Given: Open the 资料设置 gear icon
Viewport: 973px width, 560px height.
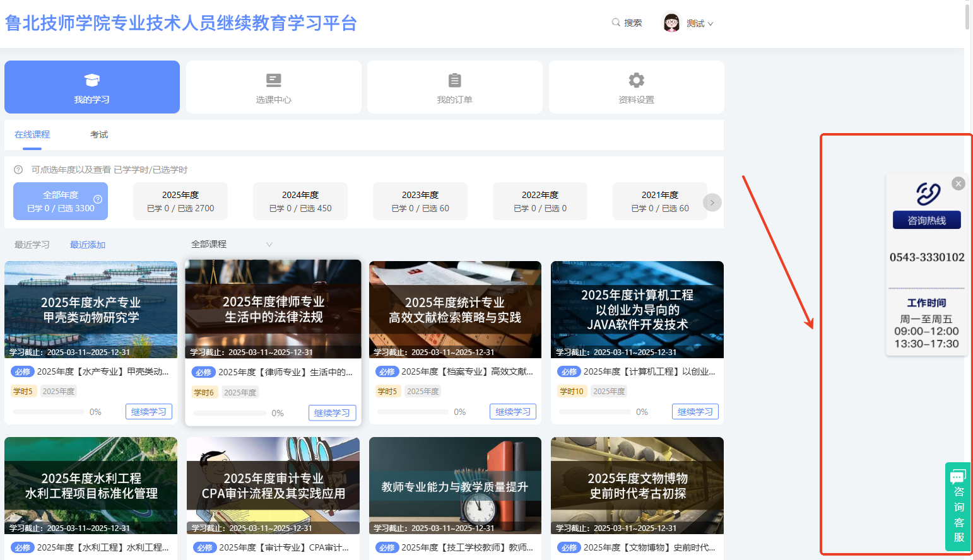Looking at the screenshot, I should click(637, 80).
